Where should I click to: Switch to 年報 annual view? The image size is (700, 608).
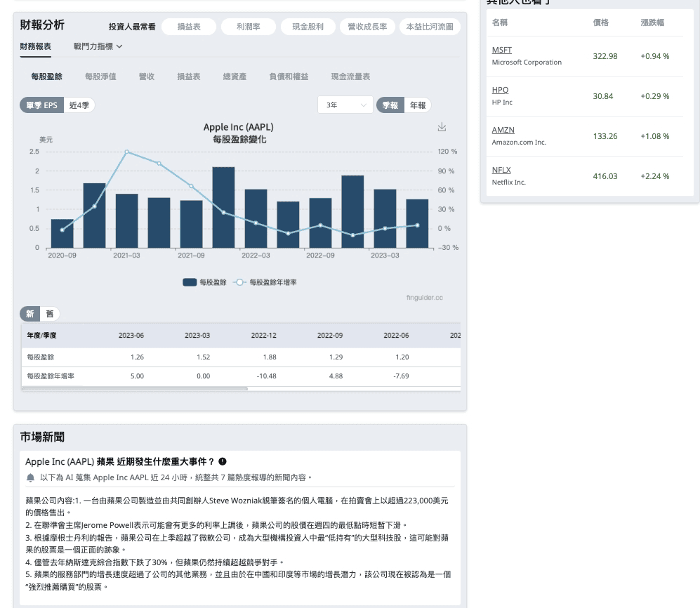[x=418, y=105]
